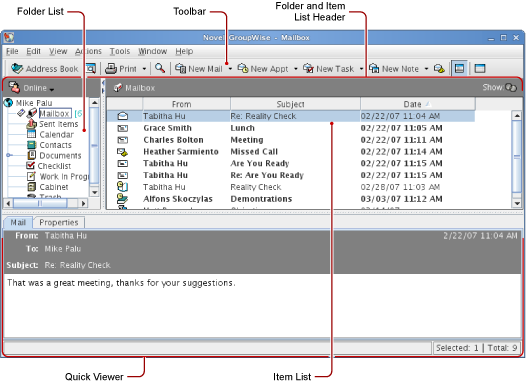Click the envelope icon for Lunch message
Image resolution: width=526 pixels, height=383 pixels.
point(123,128)
